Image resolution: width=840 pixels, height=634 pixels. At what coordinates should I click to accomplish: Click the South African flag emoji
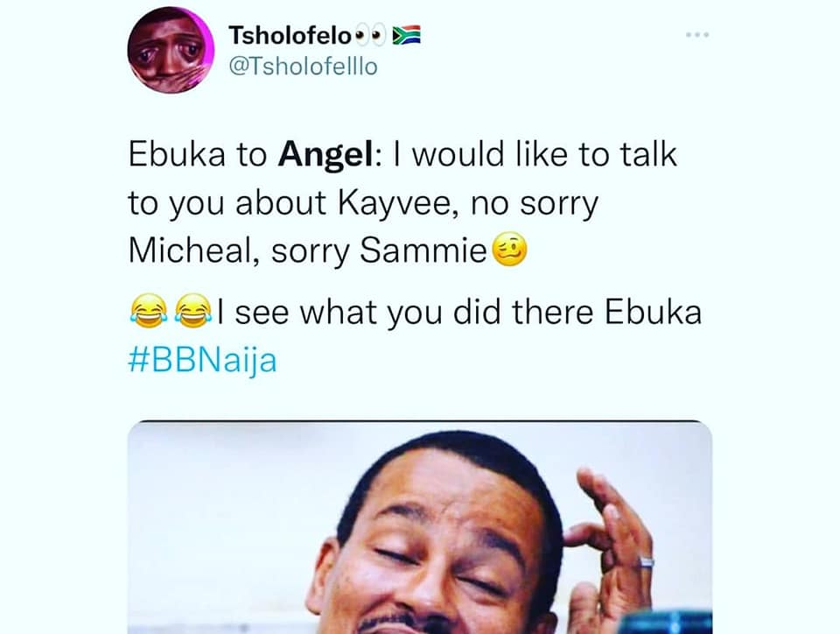point(407,35)
